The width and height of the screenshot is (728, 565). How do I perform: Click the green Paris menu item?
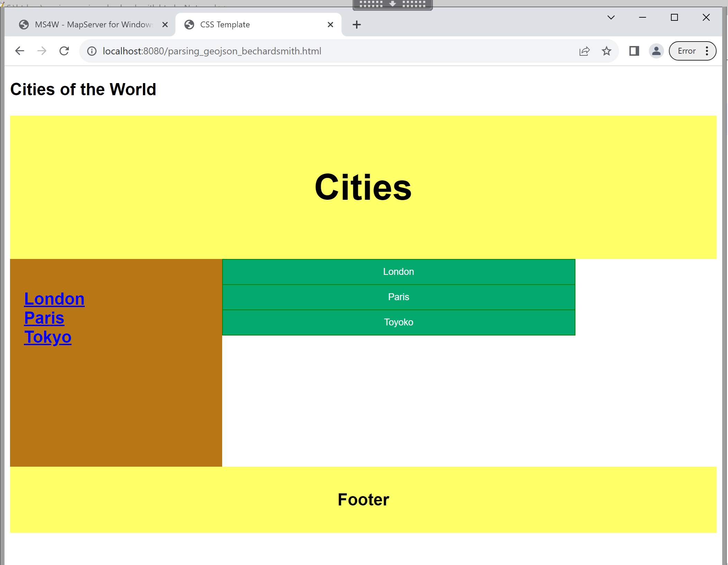coord(398,297)
